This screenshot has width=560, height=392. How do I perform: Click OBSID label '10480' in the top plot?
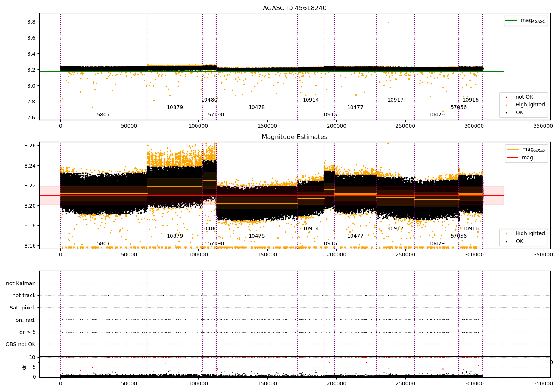(x=209, y=100)
